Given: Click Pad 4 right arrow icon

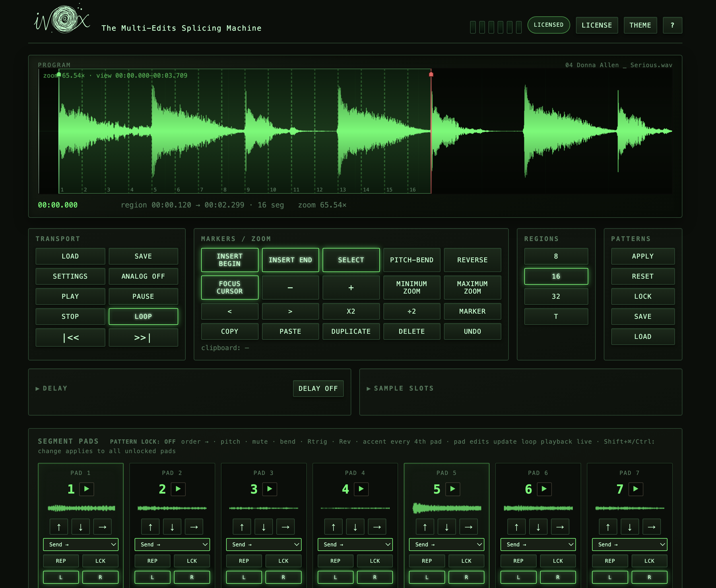Looking at the screenshot, I should tap(377, 527).
